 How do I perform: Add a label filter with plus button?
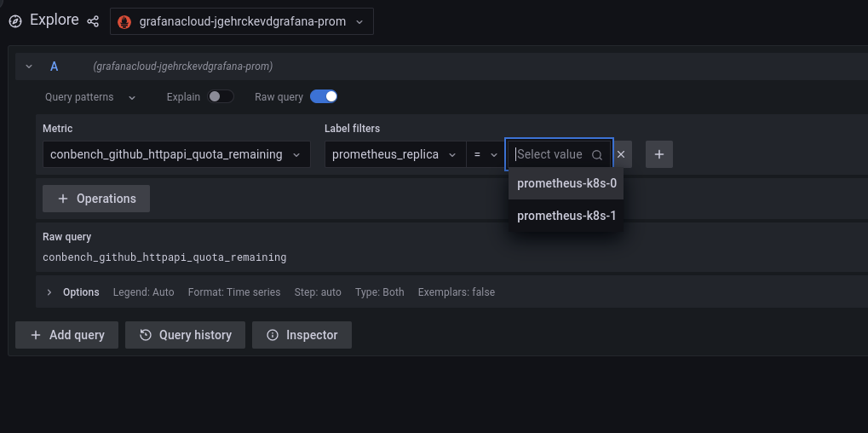tap(659, 154)
